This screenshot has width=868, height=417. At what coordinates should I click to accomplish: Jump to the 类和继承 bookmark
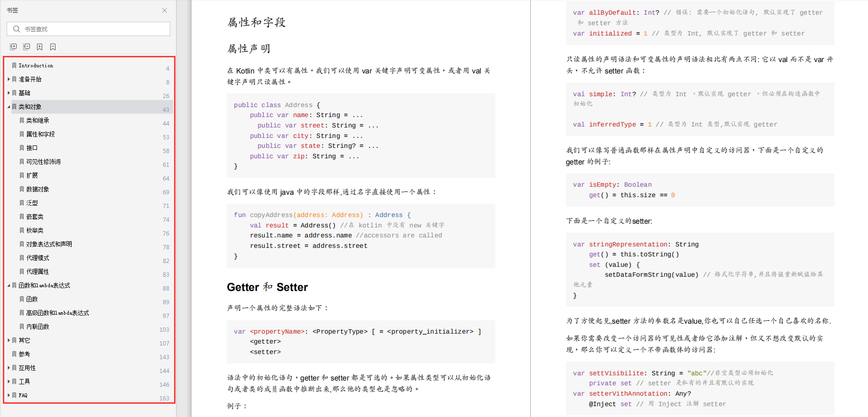tap(38, 120)
